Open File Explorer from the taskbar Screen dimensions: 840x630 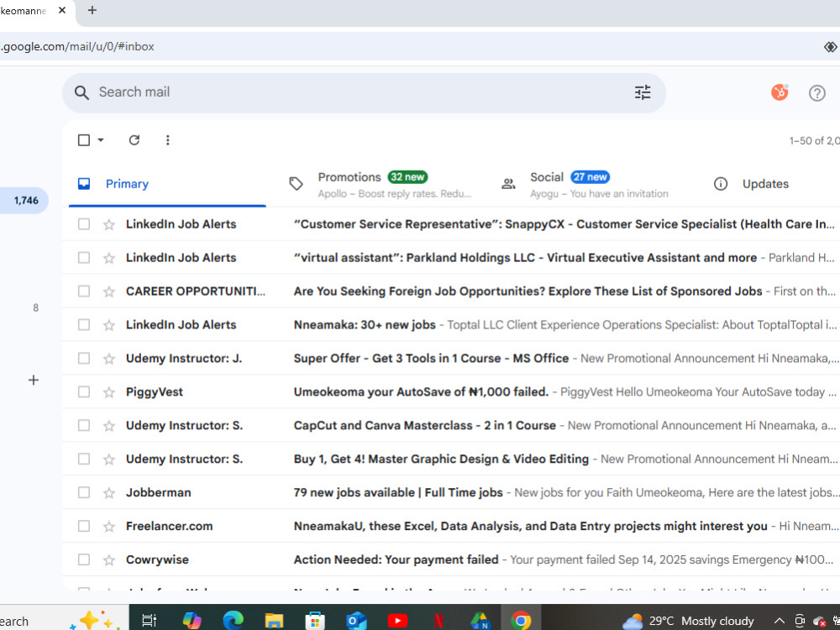coord(274,621)
